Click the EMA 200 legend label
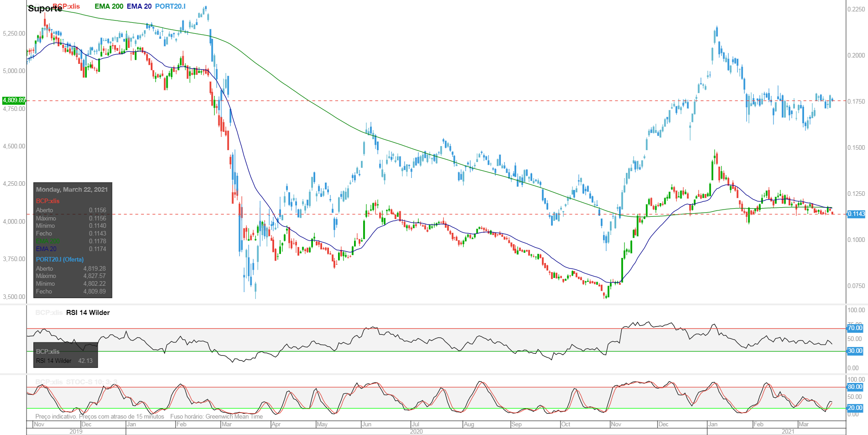The width and height of the screenshot is (868, 435). 109,6
